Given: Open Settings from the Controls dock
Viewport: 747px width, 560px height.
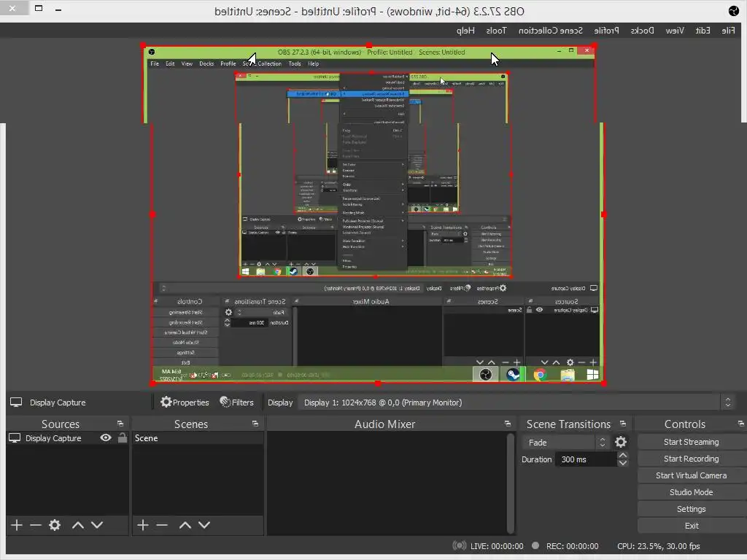Looking at the screenshot, I should (692, 509).
